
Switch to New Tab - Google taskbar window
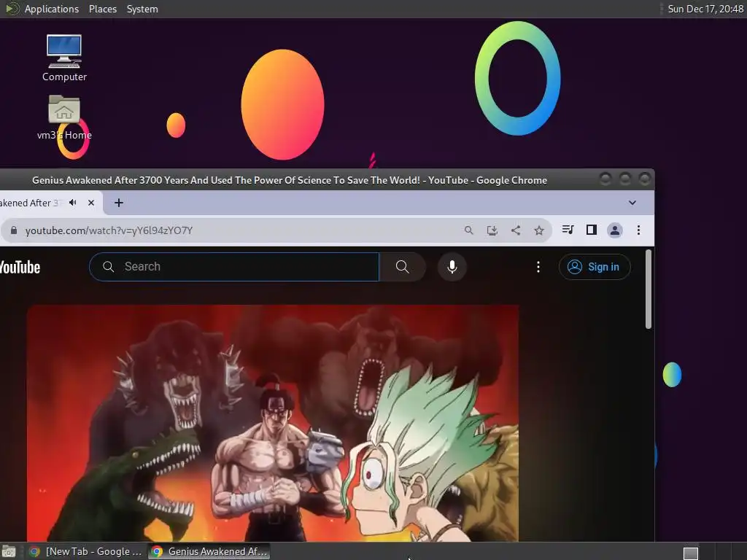coord(86,551)
